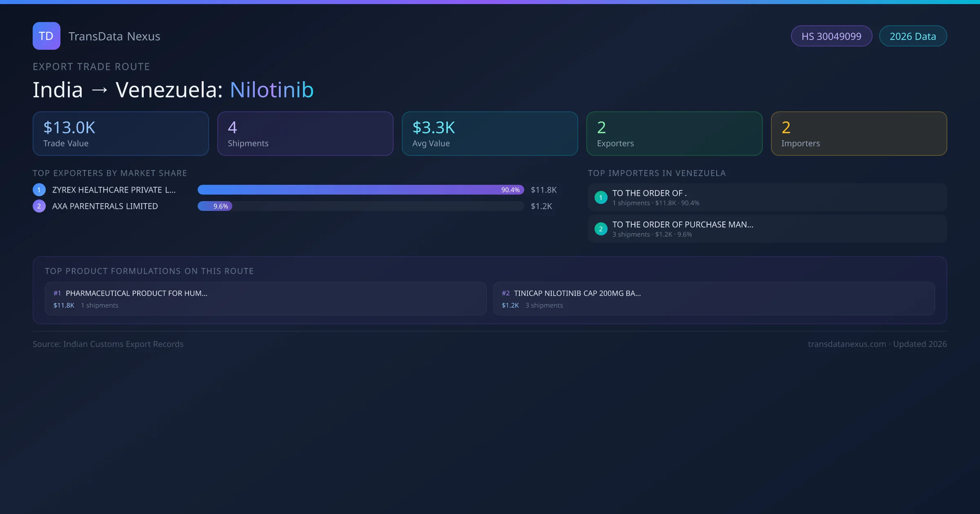Viewport: 980px width, 514px height.
Task: Click the TD logo icon
Action: 46,36
